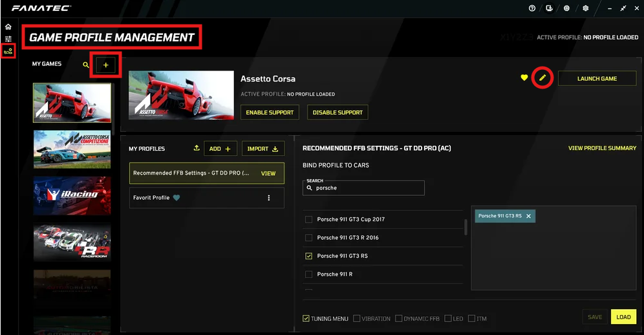Add a new game with the plus button
Screen dimensions: 644x335
[x=105, y=65]
